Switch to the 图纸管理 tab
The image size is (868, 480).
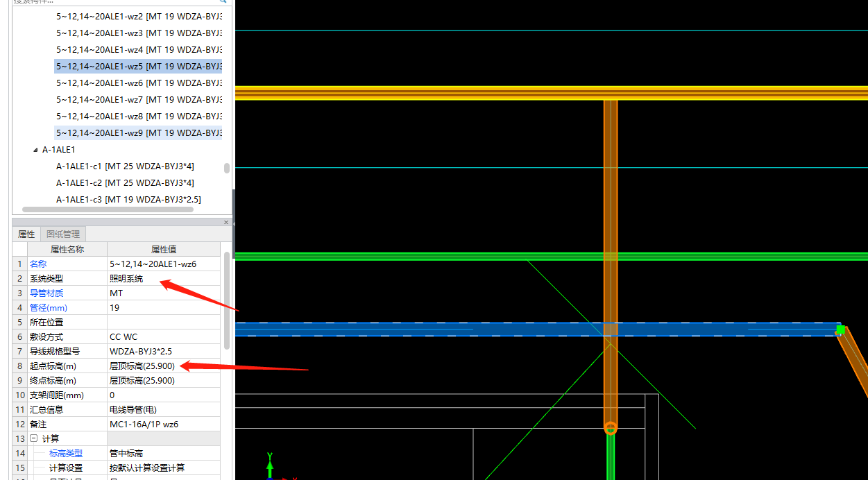(x=63, y=234)
